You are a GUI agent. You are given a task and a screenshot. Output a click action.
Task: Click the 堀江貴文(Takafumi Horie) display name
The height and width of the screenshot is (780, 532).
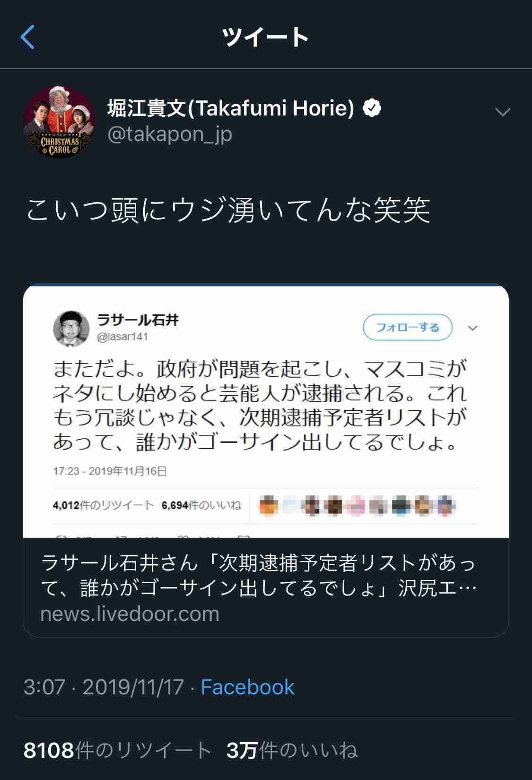click(231, 108)
